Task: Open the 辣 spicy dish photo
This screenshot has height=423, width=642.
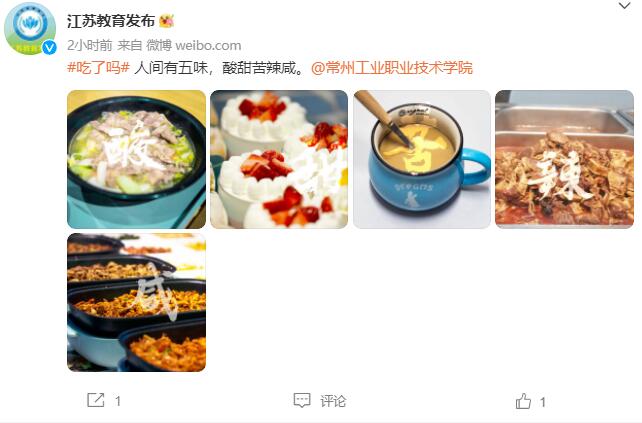Action: pos(564,159)
